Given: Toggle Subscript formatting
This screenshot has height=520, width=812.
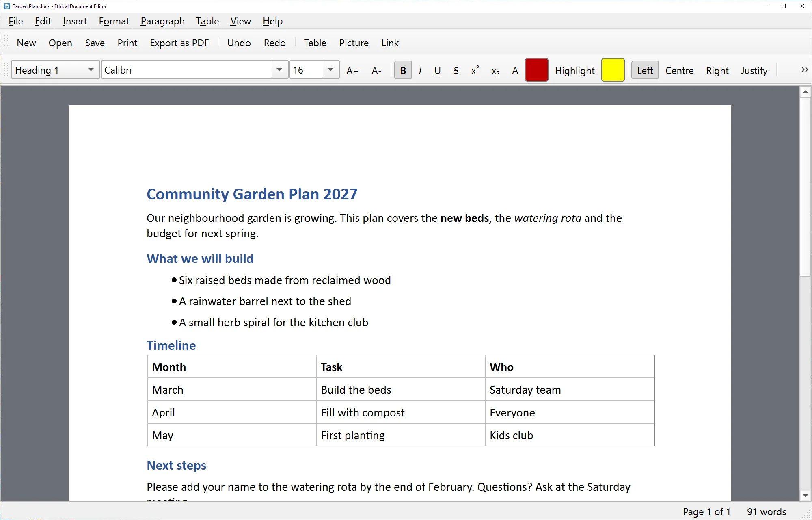Looking at the screenshot, I should (x=495, y=70).
